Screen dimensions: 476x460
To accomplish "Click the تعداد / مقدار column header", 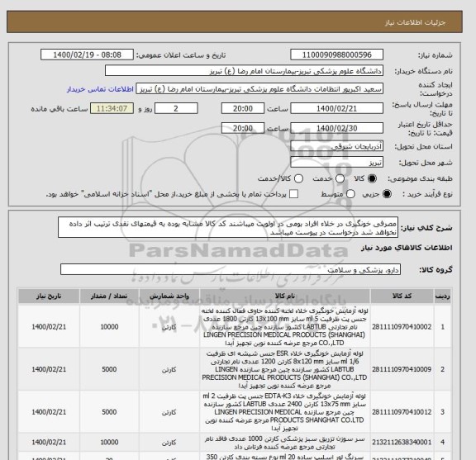I will (x=109, y=296).
